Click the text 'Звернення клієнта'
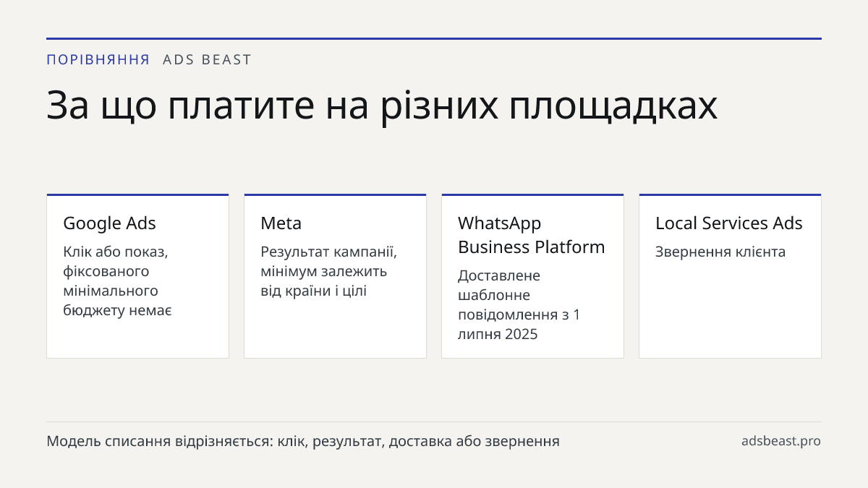 (x=720, y=252)
